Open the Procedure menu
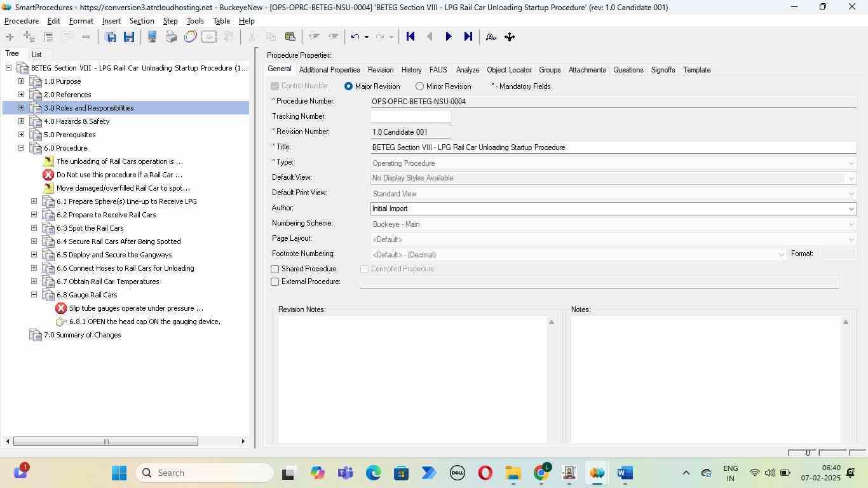This screenshot has width=868, height=488. point(22,21)
